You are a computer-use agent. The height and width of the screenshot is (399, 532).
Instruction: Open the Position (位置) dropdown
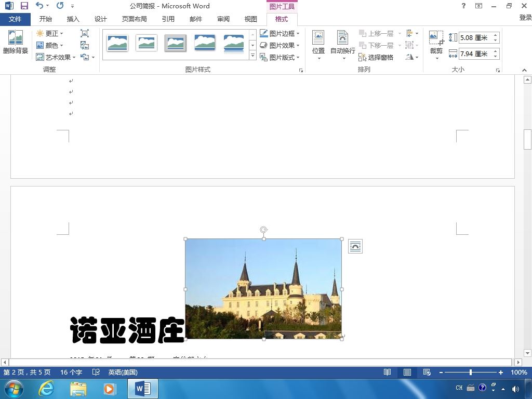[x=318, y=45]
